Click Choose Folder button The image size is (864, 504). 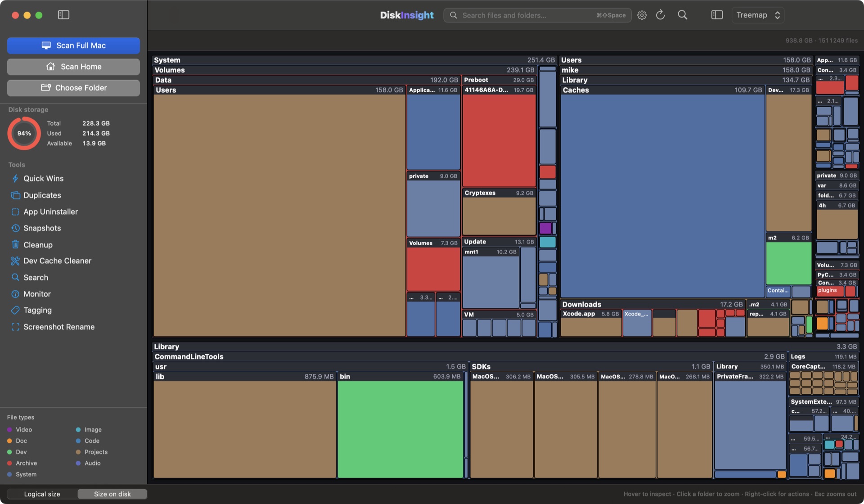(x=73, y=88)
